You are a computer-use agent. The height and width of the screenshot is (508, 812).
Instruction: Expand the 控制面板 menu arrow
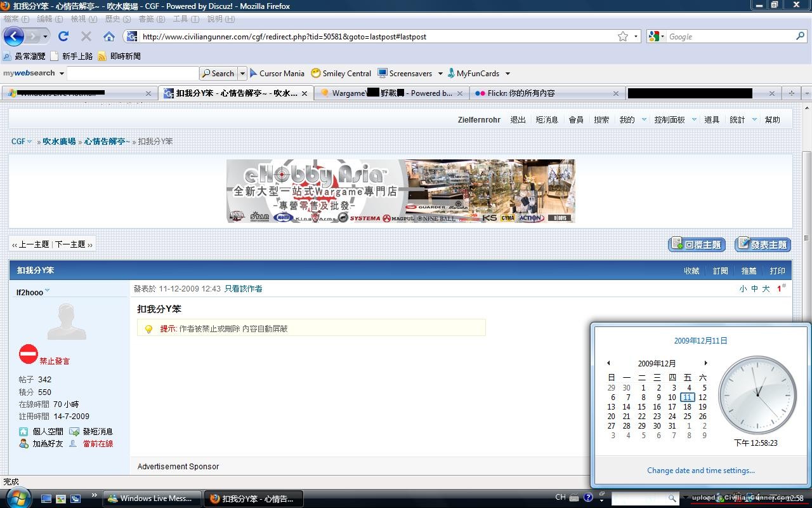click(x=694, y=119)
